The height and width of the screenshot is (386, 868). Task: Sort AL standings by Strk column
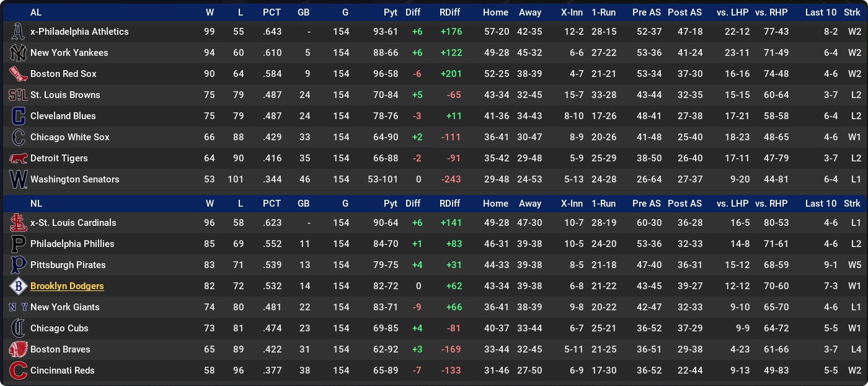click(x=852, y=12)
